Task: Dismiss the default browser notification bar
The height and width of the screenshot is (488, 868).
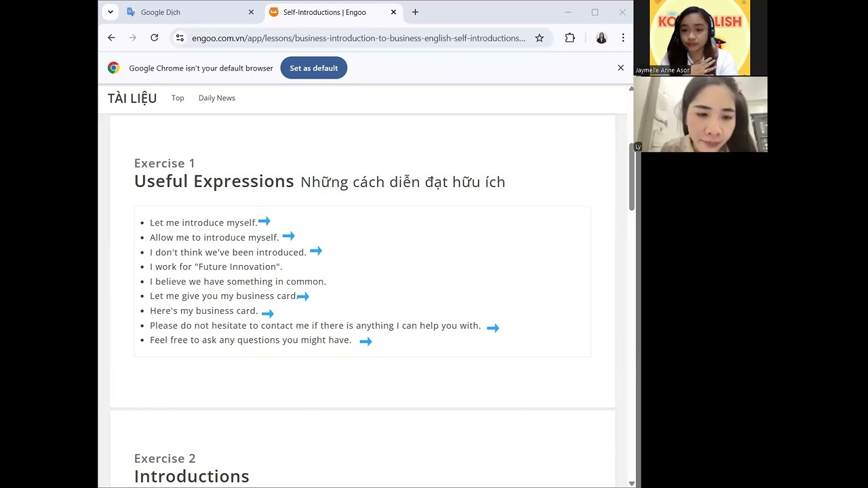Action: click(x=620, y=68)
